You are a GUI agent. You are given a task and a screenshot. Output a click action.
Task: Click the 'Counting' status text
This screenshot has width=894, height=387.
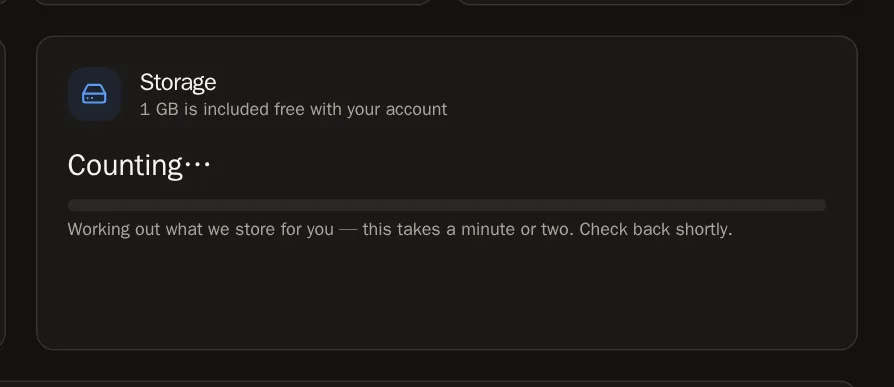(125, 166)
